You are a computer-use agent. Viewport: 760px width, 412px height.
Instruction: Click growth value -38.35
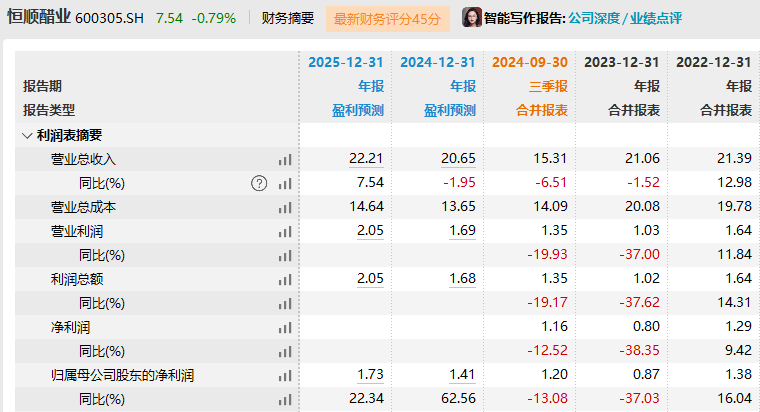[x=639, y=350]
